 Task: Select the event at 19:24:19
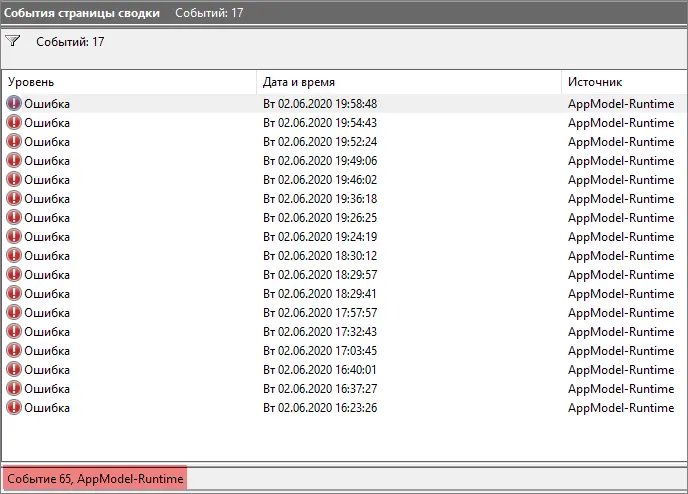pyautogui.click(x=320, y=236)
